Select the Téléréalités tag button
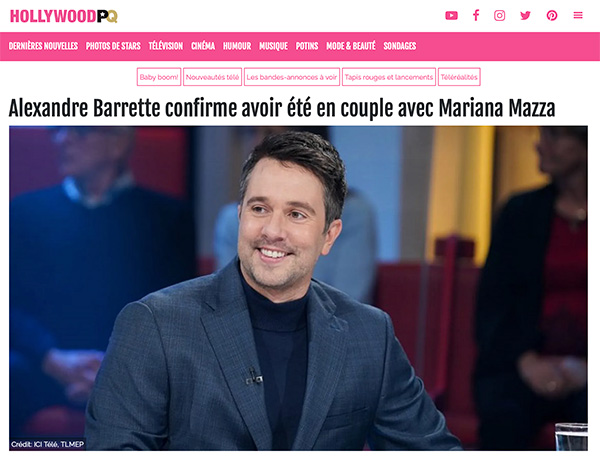This screenshot has width=600, height=459. pyautogui.click(x=459, y=77)
